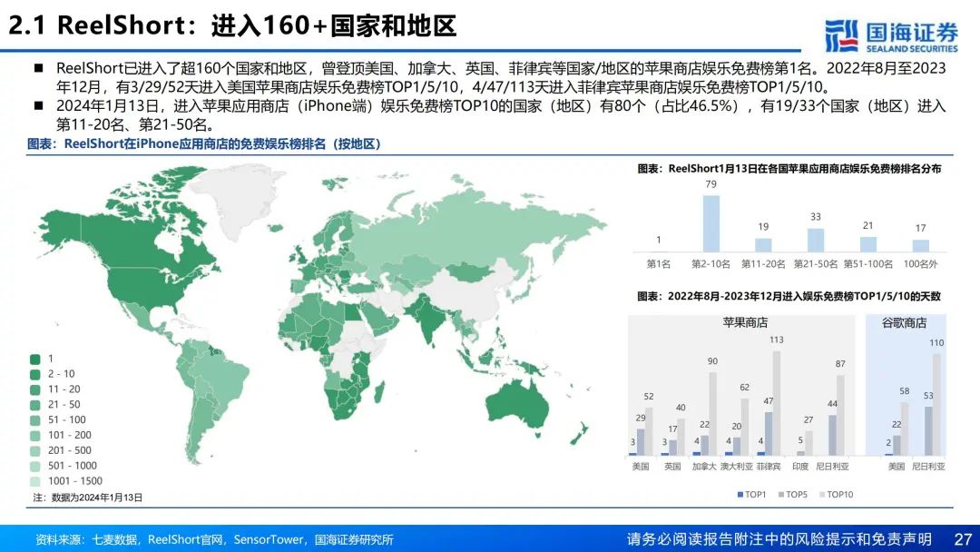This screenshot has width=980, height=552.
Task: Click Australia on the world map
Action: [x=519, y=405]
